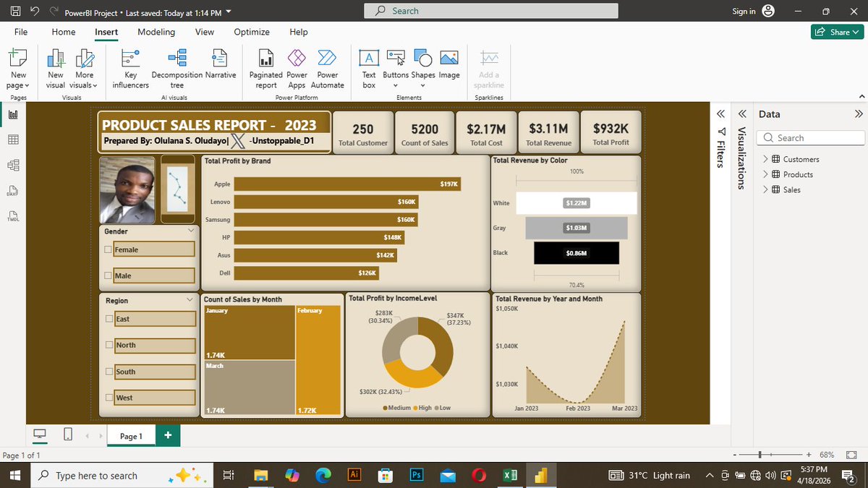868x488 pixels.
Task: Insert Power Apps visual
Action: (x=297, y=69)
